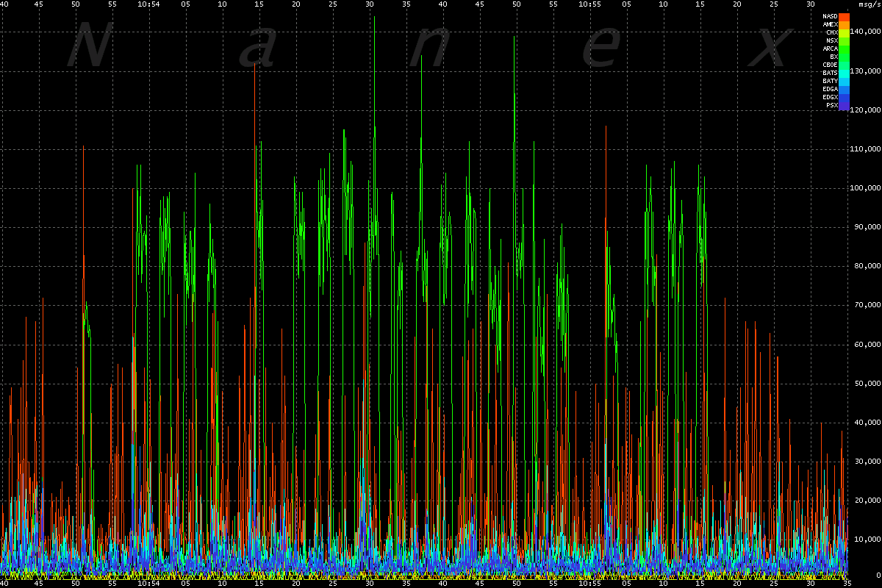Click the red NASD color swatch
Image resolution: width=882 pixels, height=588 pixels.
[845, 15]
